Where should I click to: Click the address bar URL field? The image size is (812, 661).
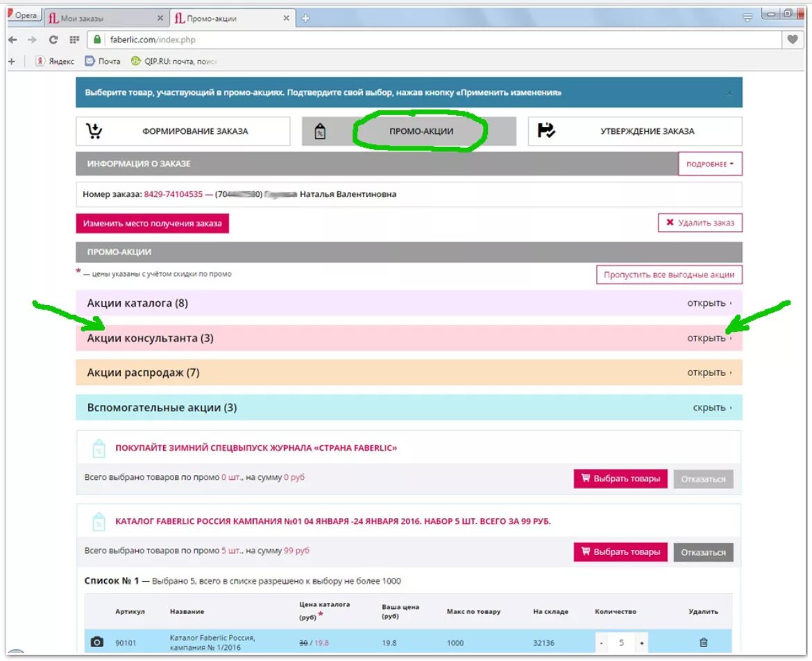coord(435,40)
